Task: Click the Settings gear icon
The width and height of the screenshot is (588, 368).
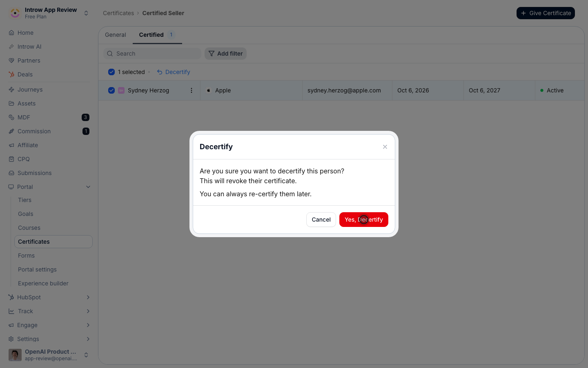Action: (x=11, y=339)
